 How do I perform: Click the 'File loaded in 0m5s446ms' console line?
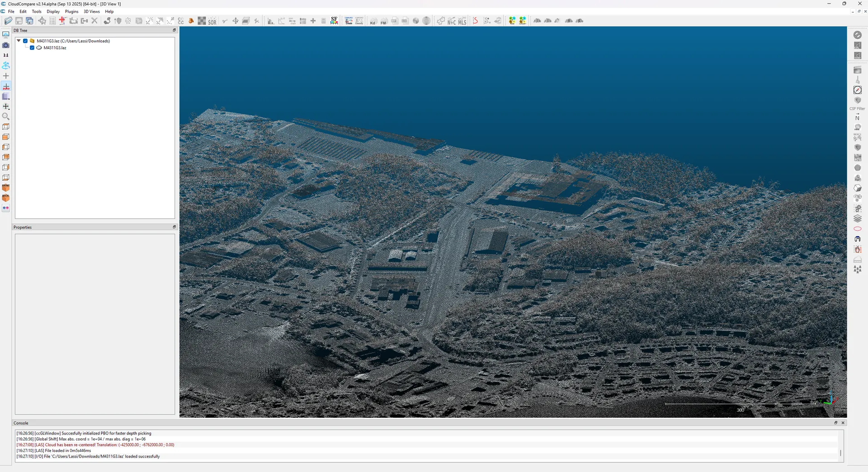(x=54, y=450)
